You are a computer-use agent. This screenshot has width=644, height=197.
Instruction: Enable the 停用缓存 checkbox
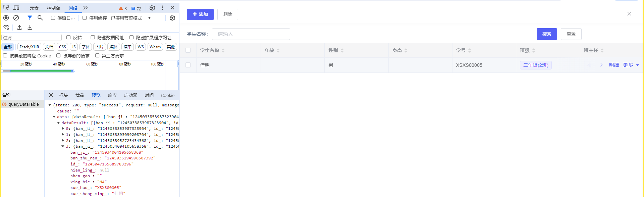(85, 18)
